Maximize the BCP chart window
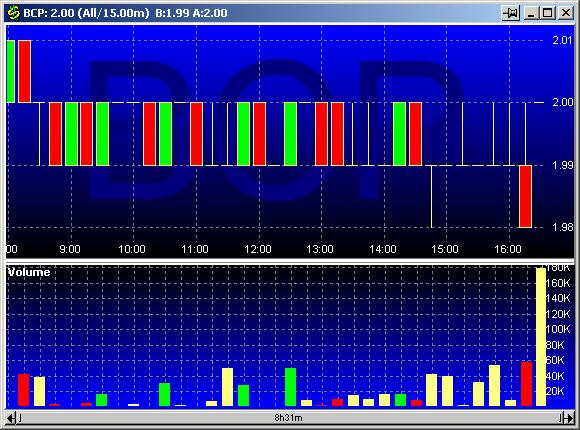The image size is (580, 430). (547, 13)
